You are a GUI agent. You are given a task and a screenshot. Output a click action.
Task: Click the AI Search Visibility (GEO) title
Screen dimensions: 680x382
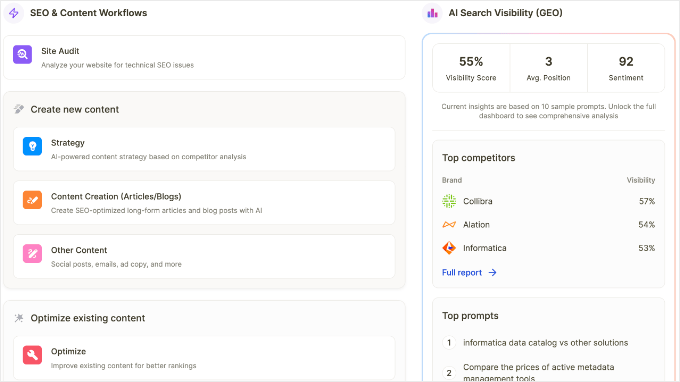(x=505, y=13)
